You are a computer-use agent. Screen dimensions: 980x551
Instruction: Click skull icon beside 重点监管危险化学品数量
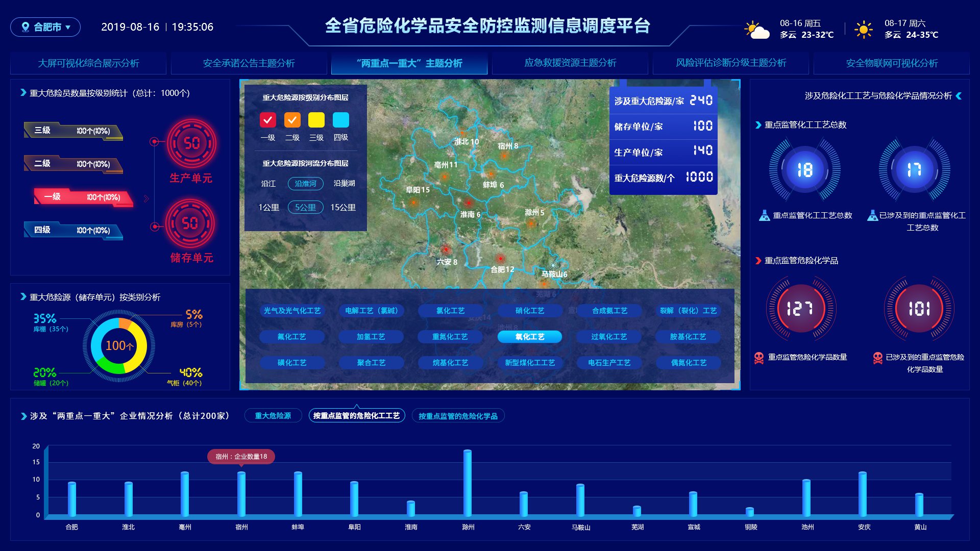[759, 358]
